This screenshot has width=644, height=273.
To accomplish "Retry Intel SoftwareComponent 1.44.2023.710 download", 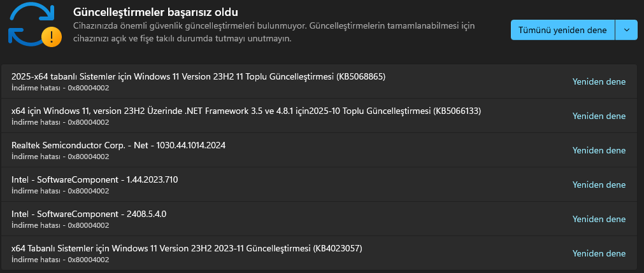I will pyautogui.click(x=599, y=185).
